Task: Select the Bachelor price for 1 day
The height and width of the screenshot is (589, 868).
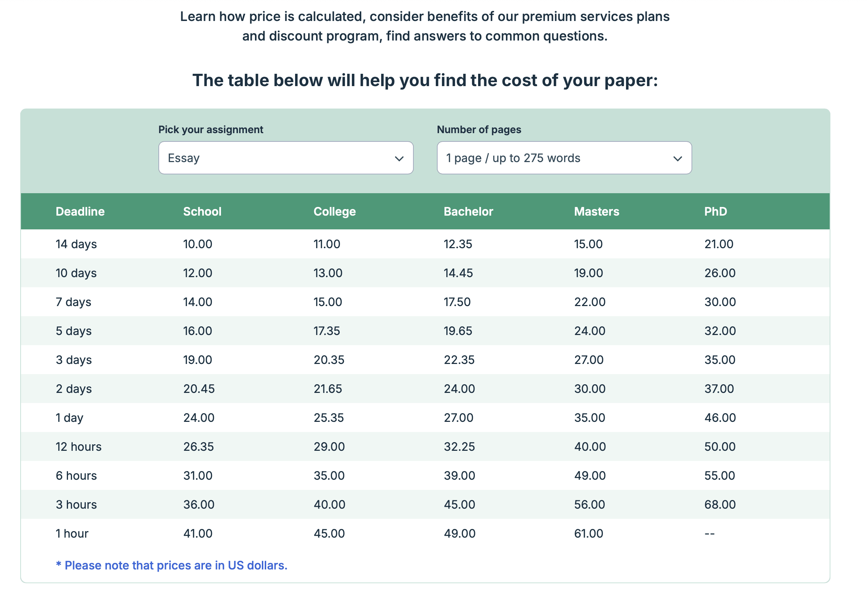Action: tap(459, 418)
